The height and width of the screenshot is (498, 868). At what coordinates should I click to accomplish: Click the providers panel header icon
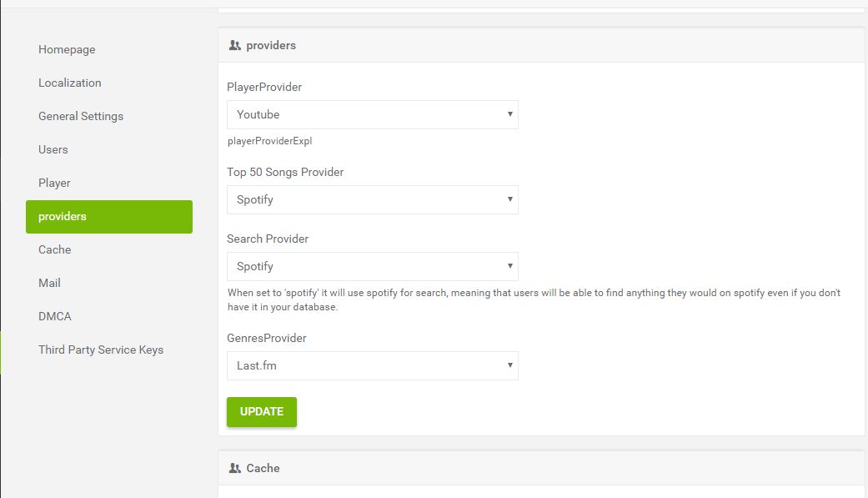(234, 45)
